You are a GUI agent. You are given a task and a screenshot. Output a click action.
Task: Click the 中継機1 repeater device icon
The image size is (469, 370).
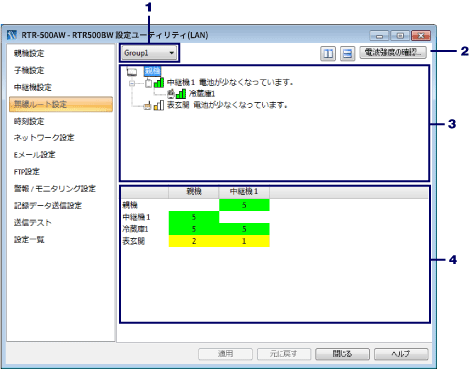click(148, 83)
